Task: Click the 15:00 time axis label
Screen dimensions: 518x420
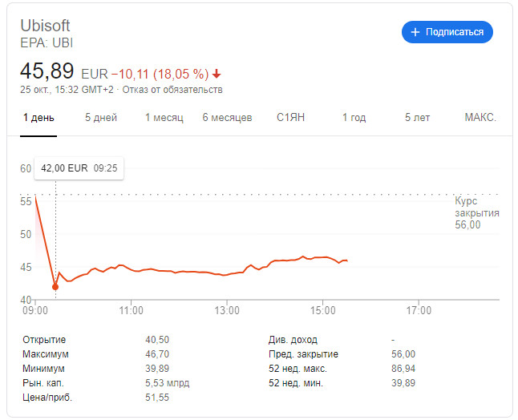Action: pos(323,311)
